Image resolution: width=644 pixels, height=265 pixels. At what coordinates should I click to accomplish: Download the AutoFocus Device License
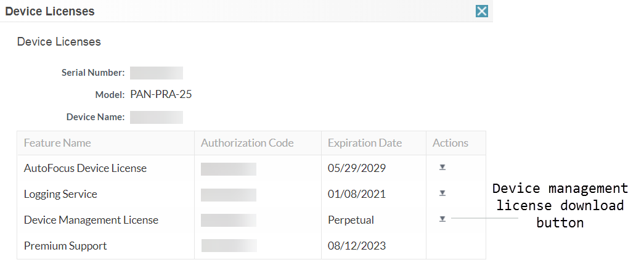pos(442,168)
